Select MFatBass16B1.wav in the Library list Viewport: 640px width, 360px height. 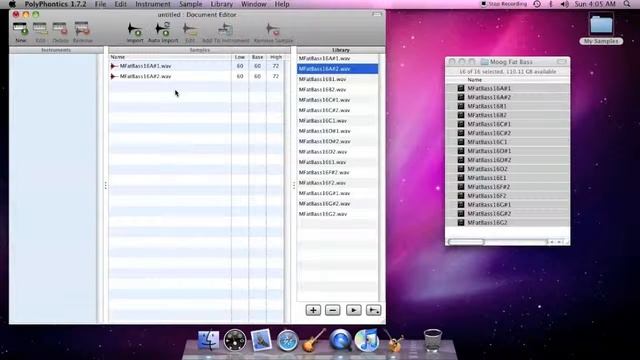tap(338, 79)
